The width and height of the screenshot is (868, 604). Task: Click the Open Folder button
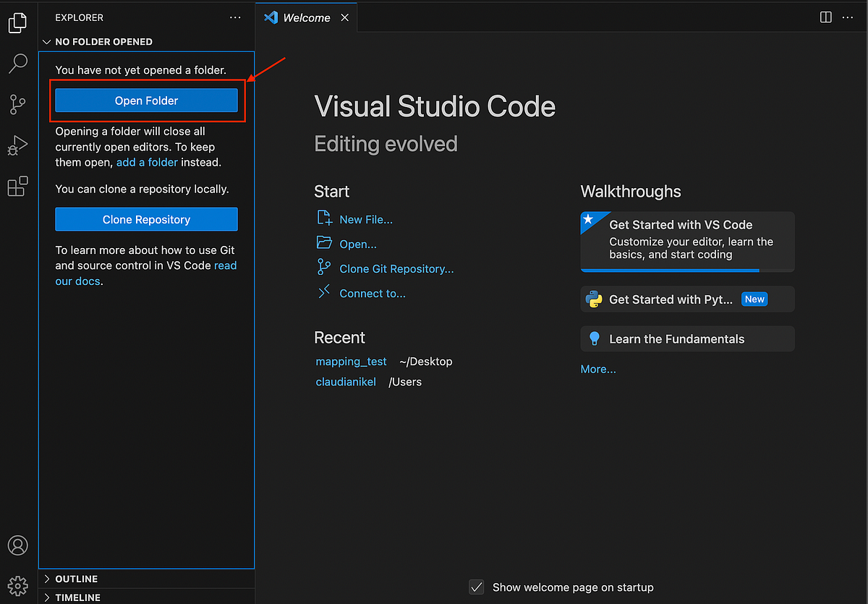(146, 100)
